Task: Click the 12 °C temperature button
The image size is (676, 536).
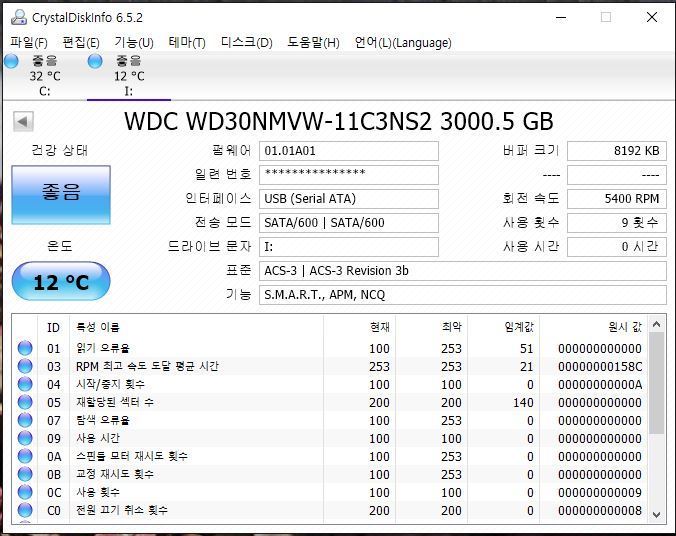Action: [61, 281]
